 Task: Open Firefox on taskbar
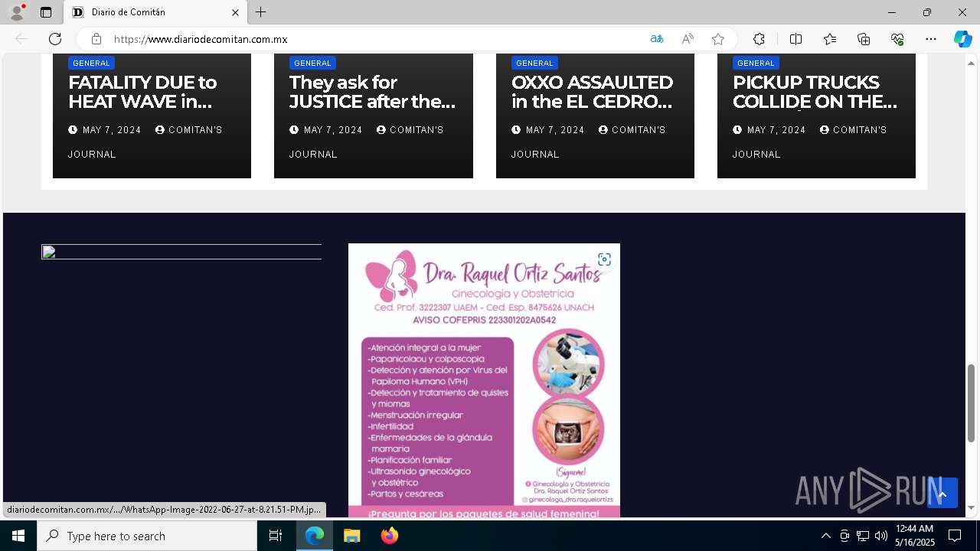coord(389,536)
